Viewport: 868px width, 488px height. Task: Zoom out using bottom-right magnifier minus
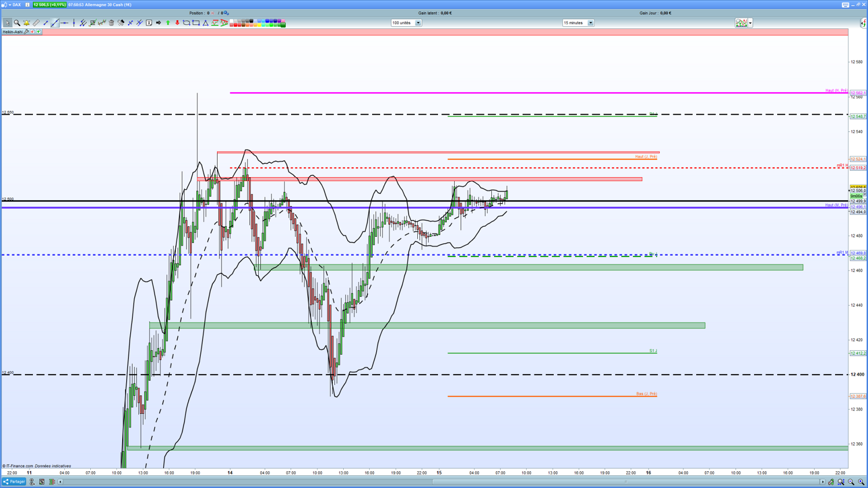(851, 482)
